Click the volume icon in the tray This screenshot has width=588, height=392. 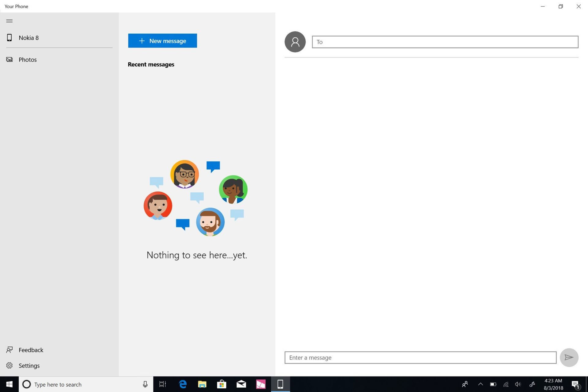(x=518, y=384)
